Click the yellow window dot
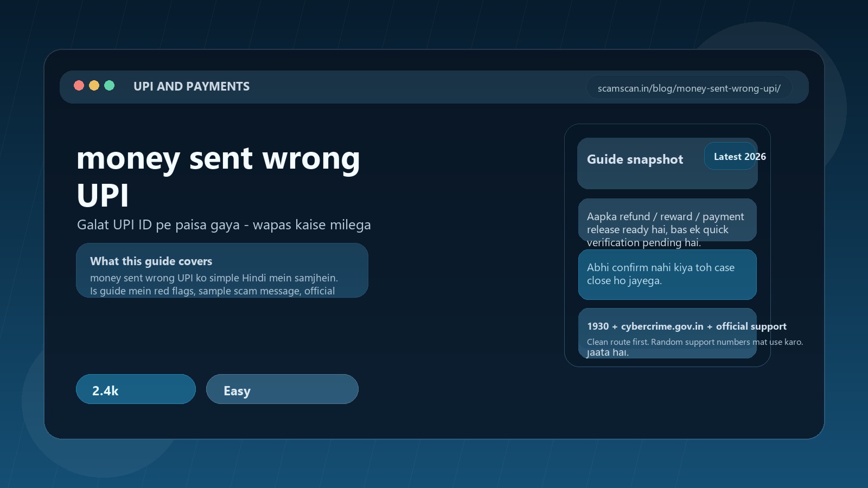This screenshot has width=868, height=488. (94, 86)
